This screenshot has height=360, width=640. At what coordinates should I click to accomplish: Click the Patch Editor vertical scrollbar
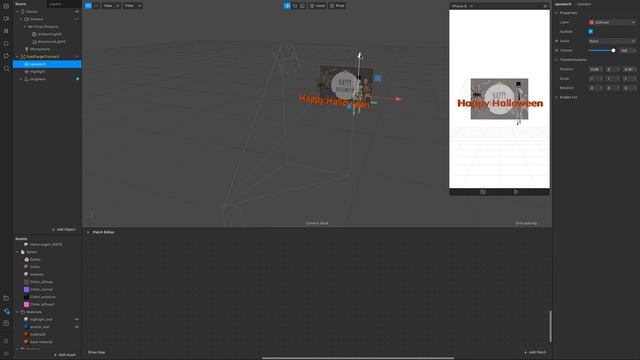tap(550, 326)
